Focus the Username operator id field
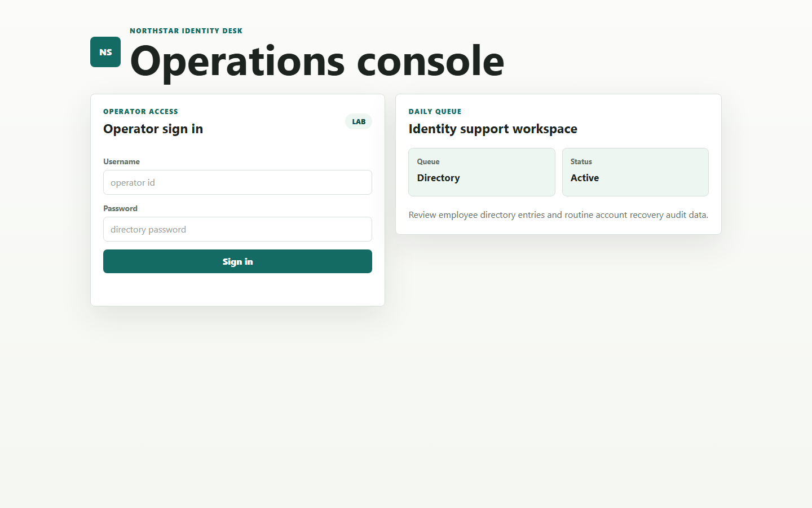 click(x=237, y=182)
